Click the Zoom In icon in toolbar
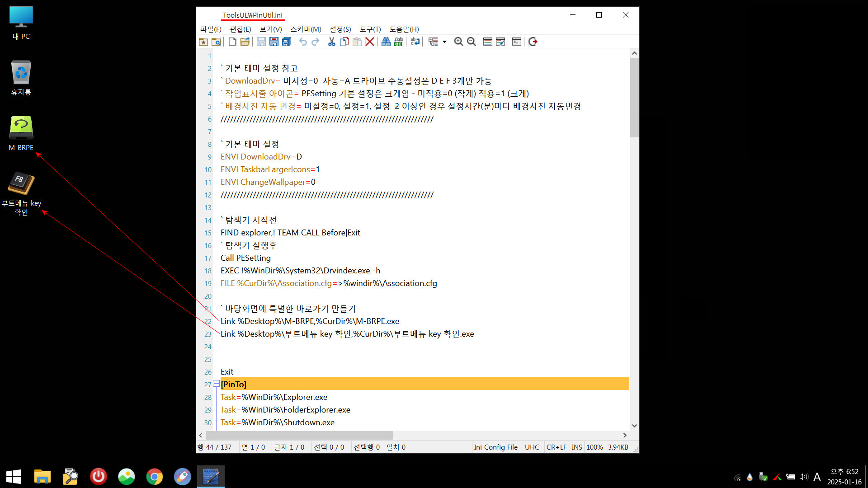 pyautogui.click(x=458, y=42)
